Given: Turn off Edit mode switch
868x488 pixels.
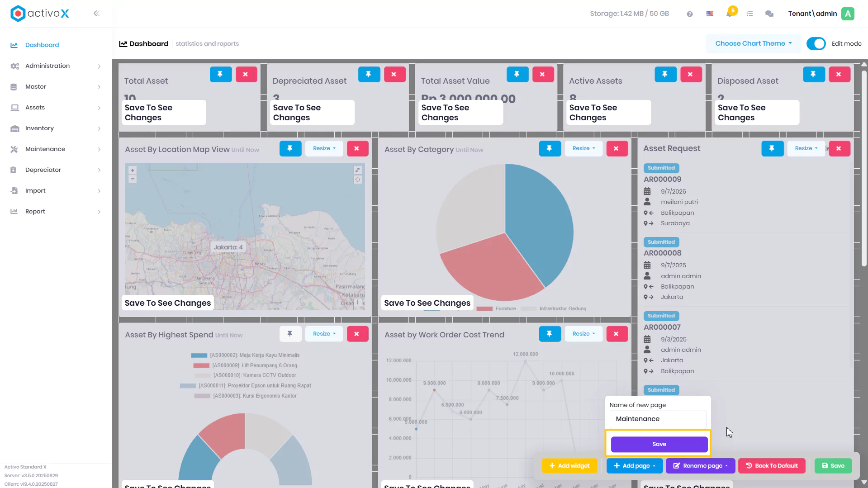Looking at the screenshot, I should pyautogui.click(x=816, y=44).
